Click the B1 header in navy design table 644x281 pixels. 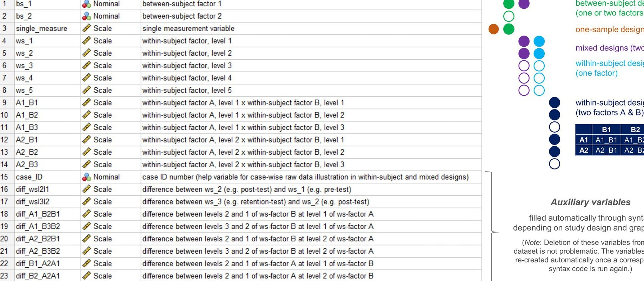pos(606,129)
